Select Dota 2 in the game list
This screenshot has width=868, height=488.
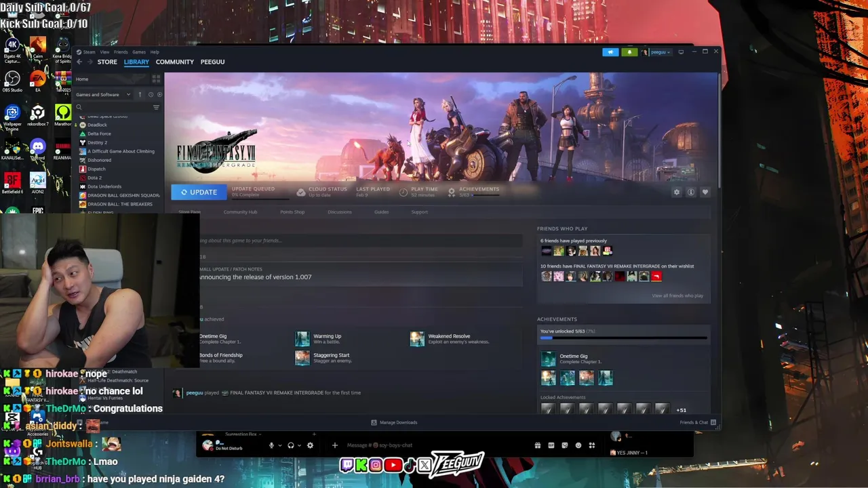click(x=94, y=178)
